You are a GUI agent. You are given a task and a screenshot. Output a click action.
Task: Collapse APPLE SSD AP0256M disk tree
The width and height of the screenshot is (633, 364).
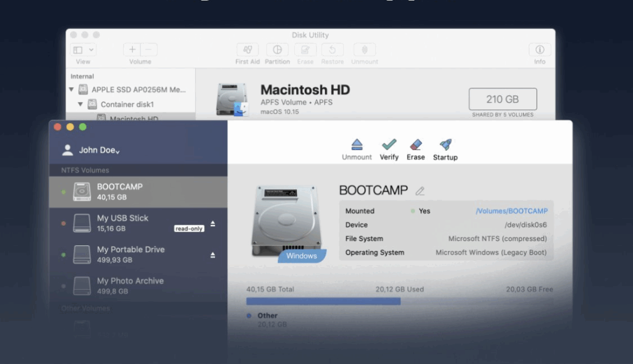pyautogui.click(x=71, y=89)
